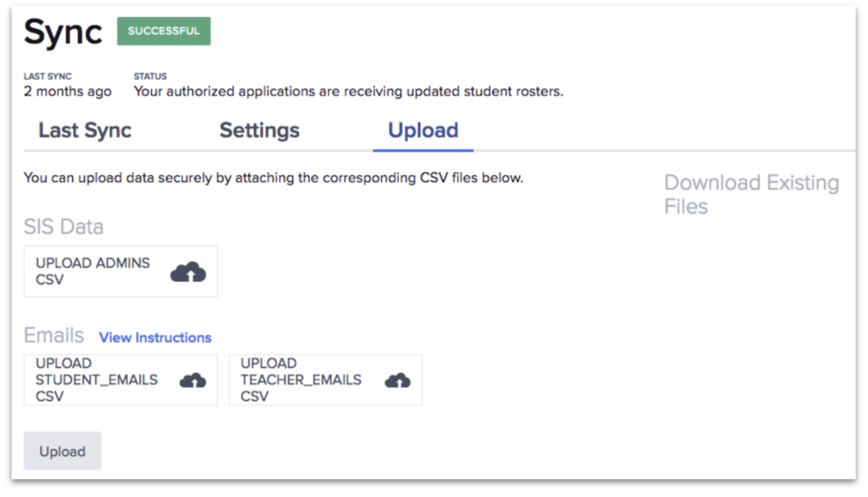Click the cloud upload icon for TEACHER_EMAILS
Image resolution: width=868 pixels, height=497 pixels.
pos(397,380)
